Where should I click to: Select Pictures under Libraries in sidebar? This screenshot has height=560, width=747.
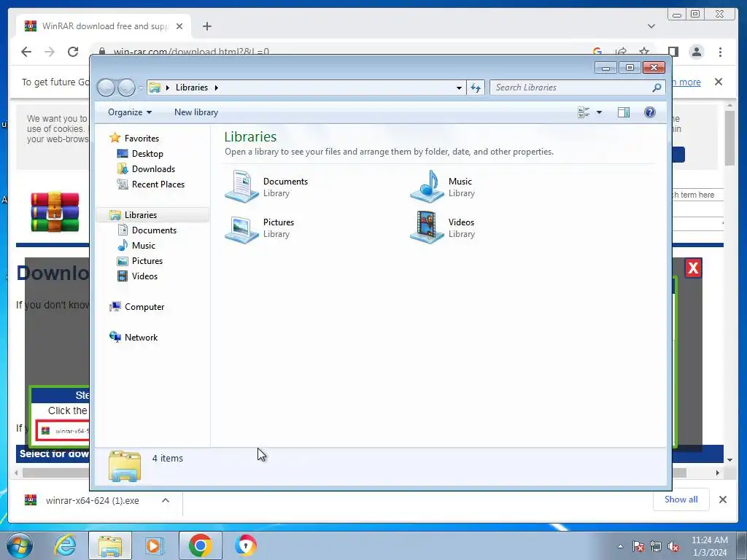(147, 260)
